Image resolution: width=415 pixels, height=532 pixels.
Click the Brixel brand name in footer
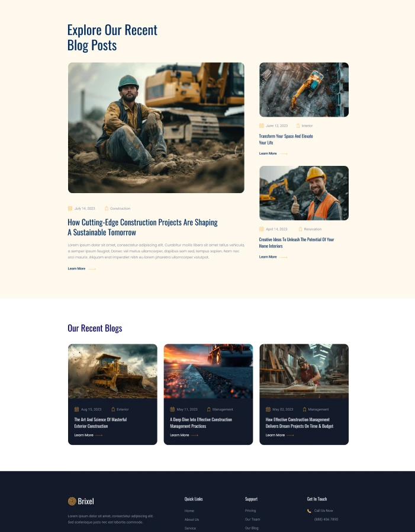click(x=86, y=501)
